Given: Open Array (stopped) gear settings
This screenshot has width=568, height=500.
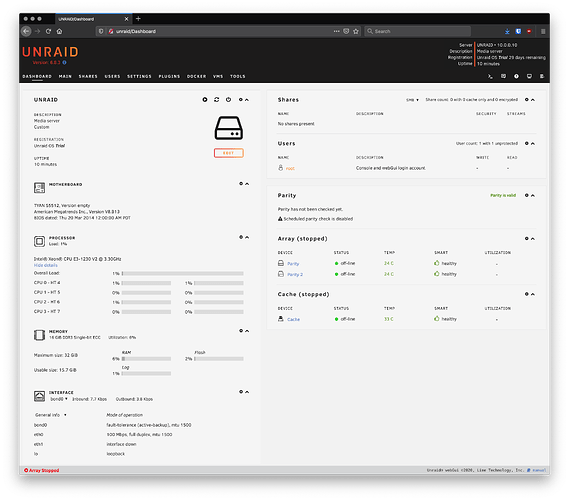Looking at the screenshot, I should (x=527, y=238).
